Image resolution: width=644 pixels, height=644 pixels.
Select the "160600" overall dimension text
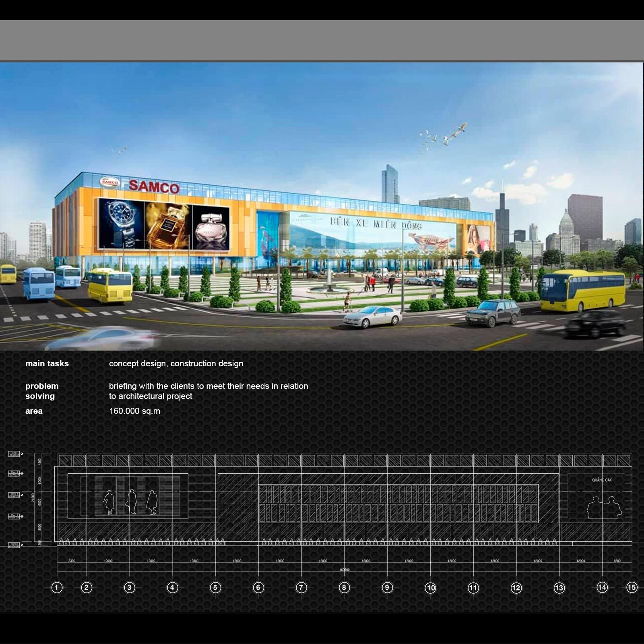tap(344, 570)
